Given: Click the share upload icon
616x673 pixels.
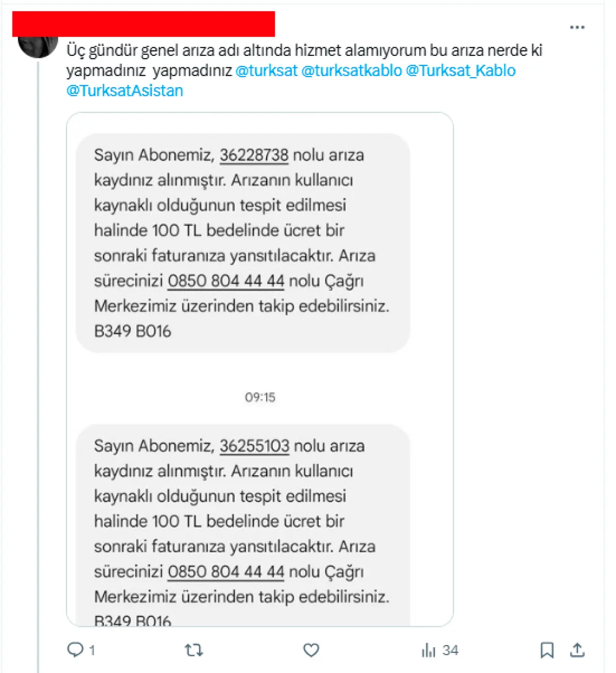Looking at the screenshot, I should [x=577, y=650].
